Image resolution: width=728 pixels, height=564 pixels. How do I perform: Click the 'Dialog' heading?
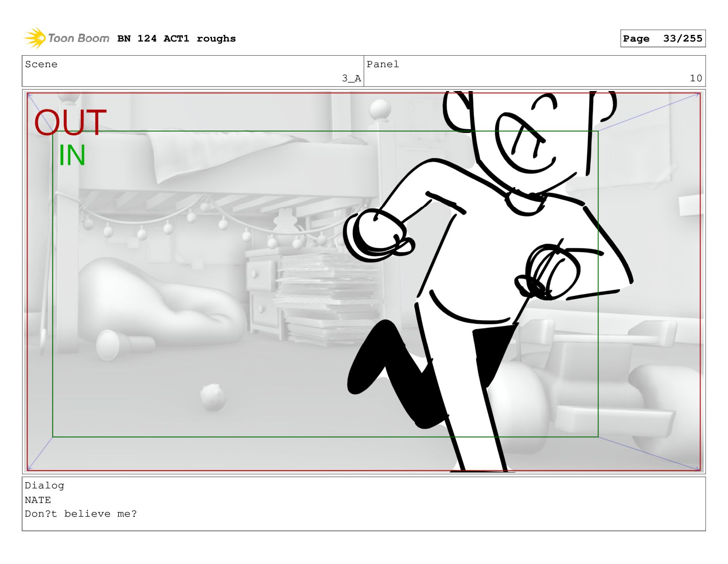tap(44, 485)
